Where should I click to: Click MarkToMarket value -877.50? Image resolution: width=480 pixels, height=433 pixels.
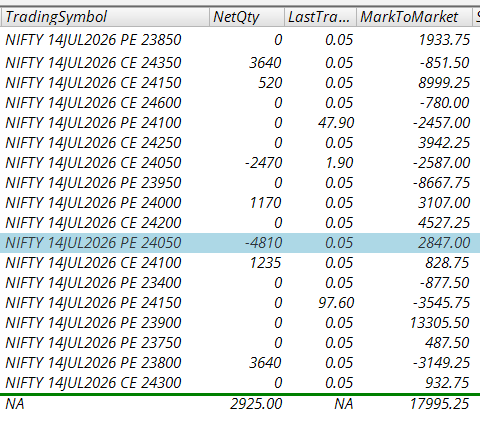tap(445, 283)
